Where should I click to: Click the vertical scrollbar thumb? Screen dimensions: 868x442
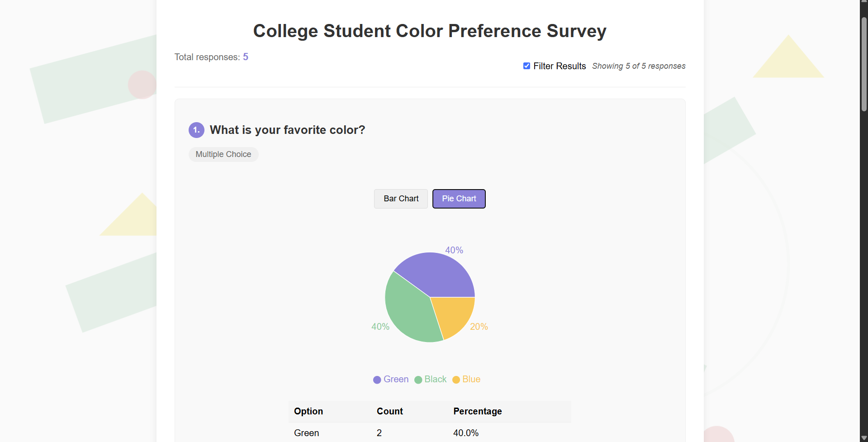pos(864,63)
